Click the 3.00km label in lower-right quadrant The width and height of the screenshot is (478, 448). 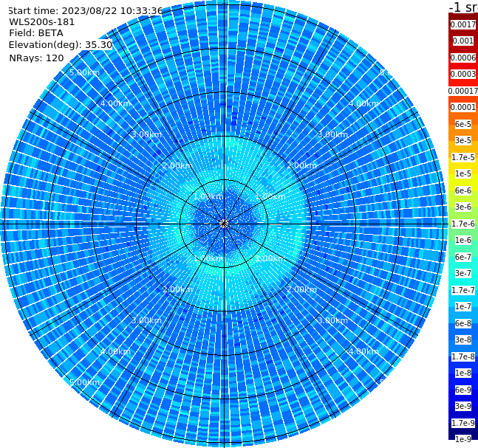332,320
